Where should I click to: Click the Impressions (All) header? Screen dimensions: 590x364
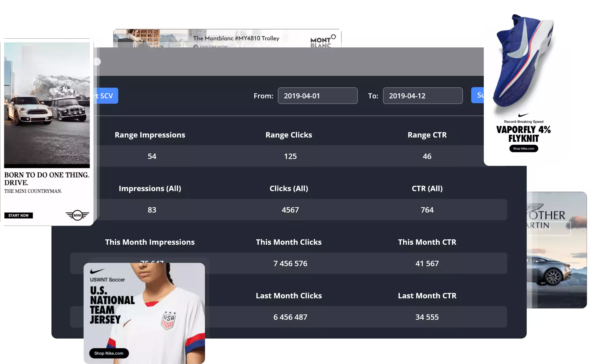point(150,188)
